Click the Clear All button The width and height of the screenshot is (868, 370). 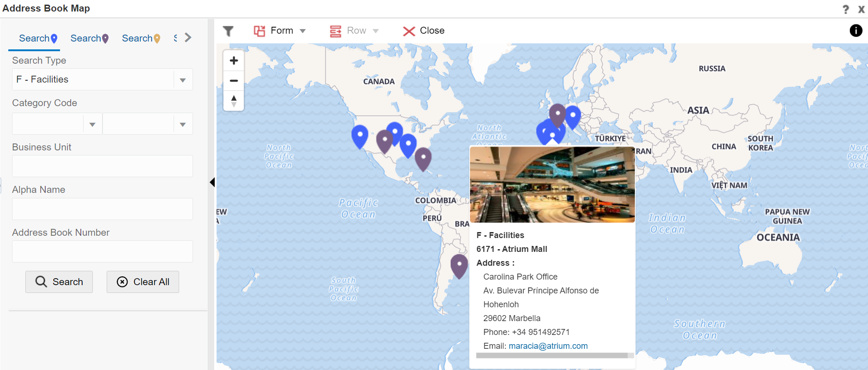[143, 282]
